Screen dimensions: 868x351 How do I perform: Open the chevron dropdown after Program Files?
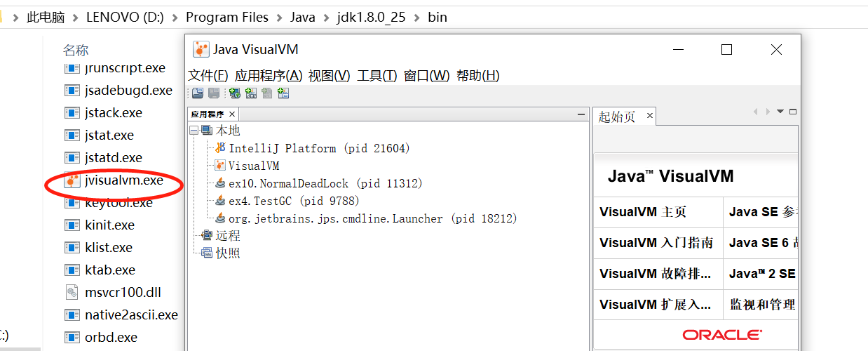pyautogui.click(x=279, y=18)
